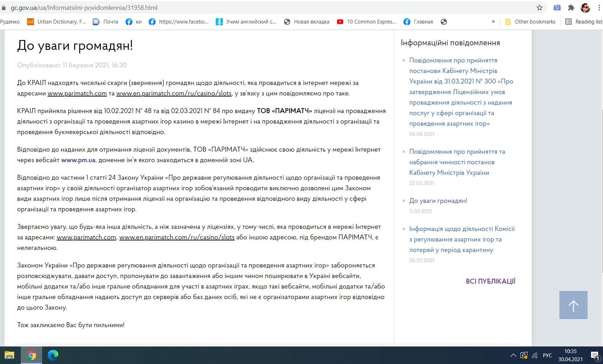Expand the hidden bookmarks overflow chevron
This screenshot has width=603, height=364.
click(493, 22)
